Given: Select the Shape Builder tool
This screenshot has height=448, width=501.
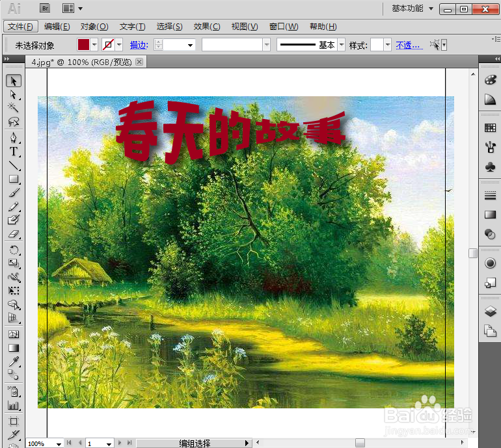Looking at the screenshot, I should coord(14,305).
